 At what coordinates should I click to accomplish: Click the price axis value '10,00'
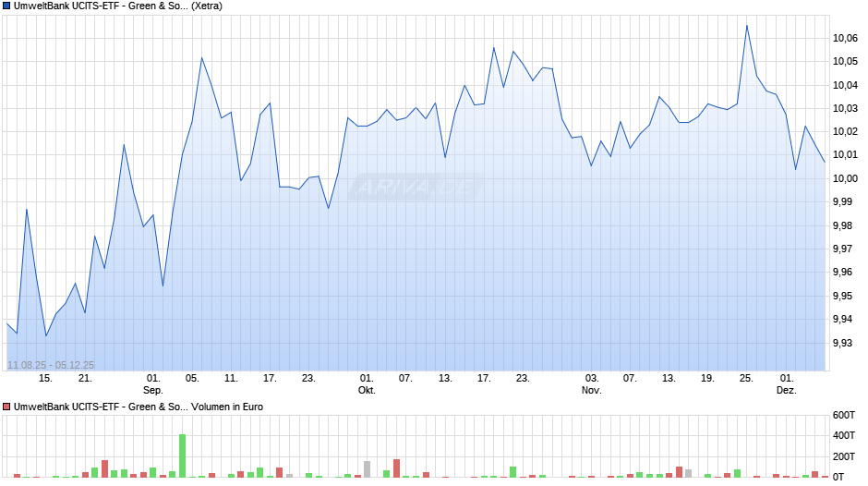845,178
